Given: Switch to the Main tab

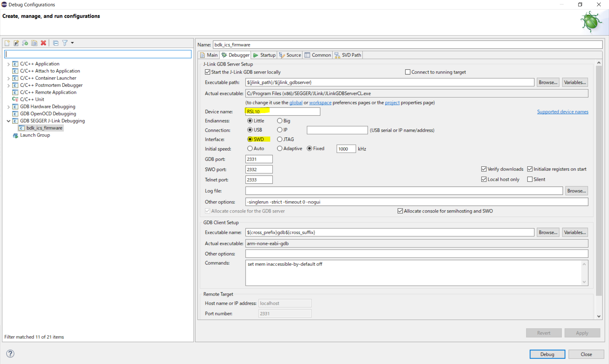Looking at the screenshot, I should (x=209, y=55).
